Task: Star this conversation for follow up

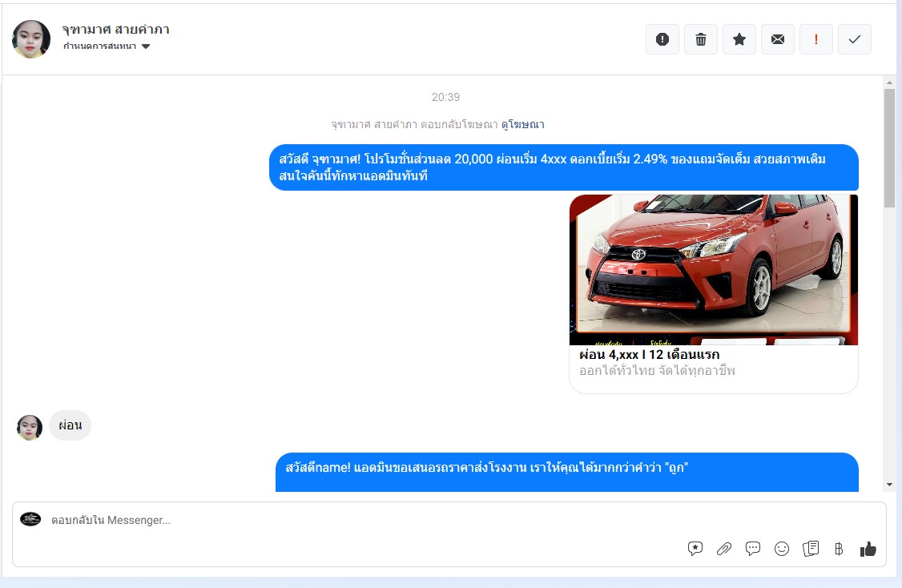Action: tap(739, 39)
